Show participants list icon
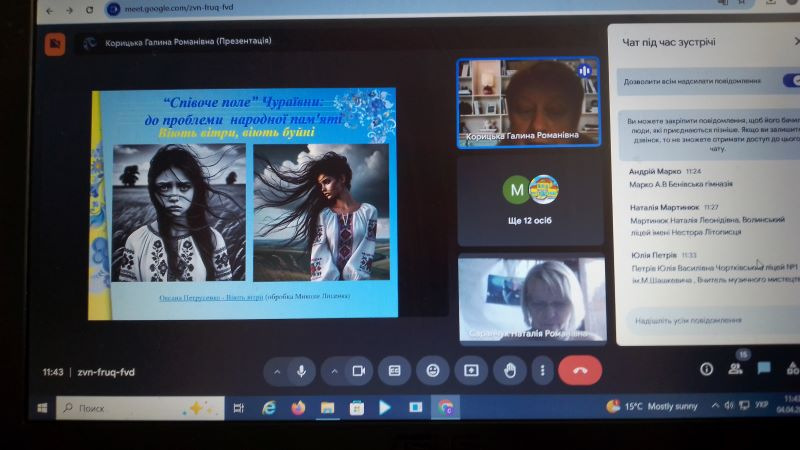The image size is (800, 450). coord(735,368)
